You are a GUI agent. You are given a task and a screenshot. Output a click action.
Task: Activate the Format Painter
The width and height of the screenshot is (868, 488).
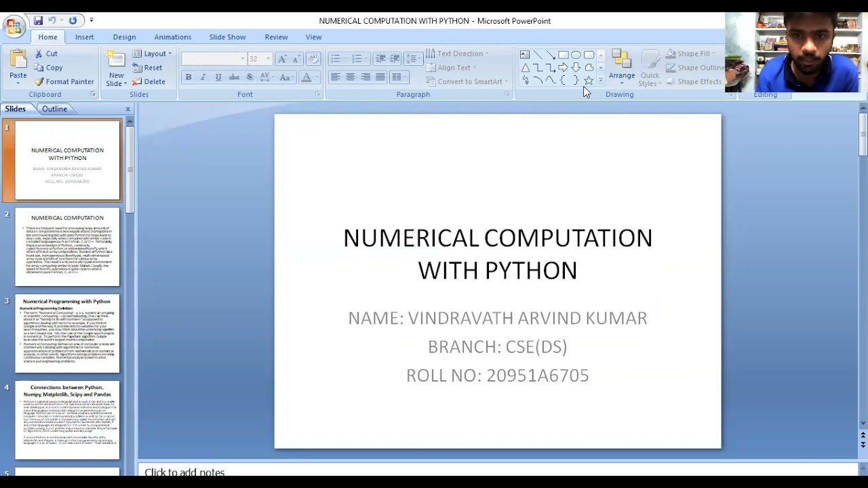(x=64, y=81)
